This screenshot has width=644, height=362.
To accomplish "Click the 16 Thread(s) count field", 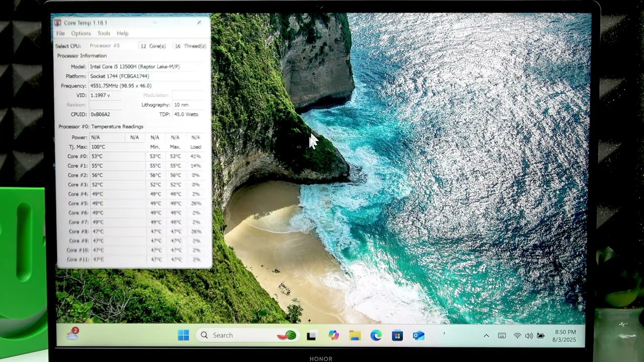I will [190, 46].
